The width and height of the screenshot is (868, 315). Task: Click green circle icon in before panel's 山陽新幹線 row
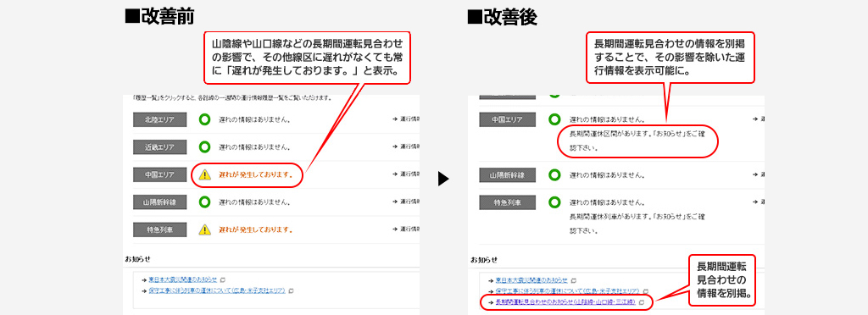[205, 202]
